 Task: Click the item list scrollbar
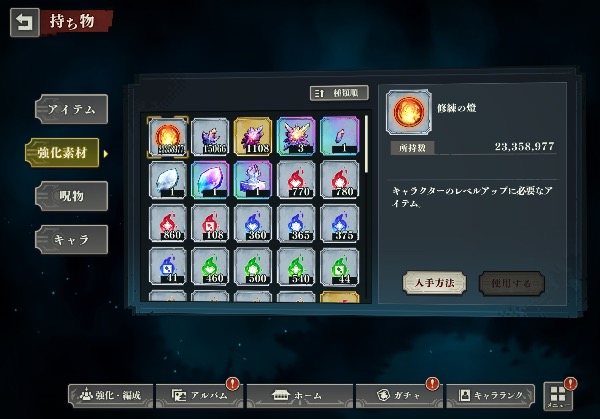coord(367,144)
